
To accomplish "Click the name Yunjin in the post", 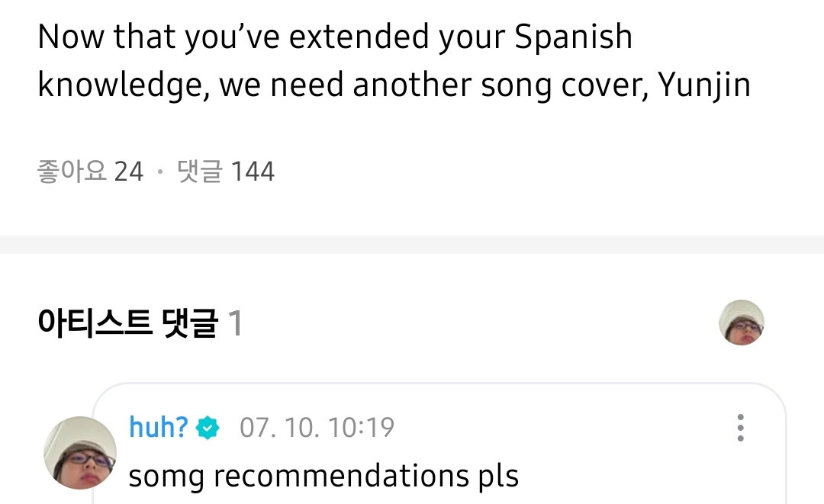I will click(x=703, y=85).
